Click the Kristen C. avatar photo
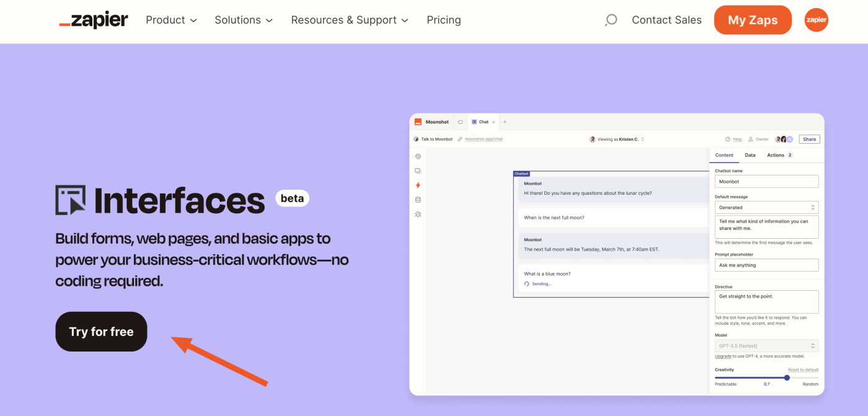This screenshot has height=416, width=868. pyautogui.click(x=592, y=139)
